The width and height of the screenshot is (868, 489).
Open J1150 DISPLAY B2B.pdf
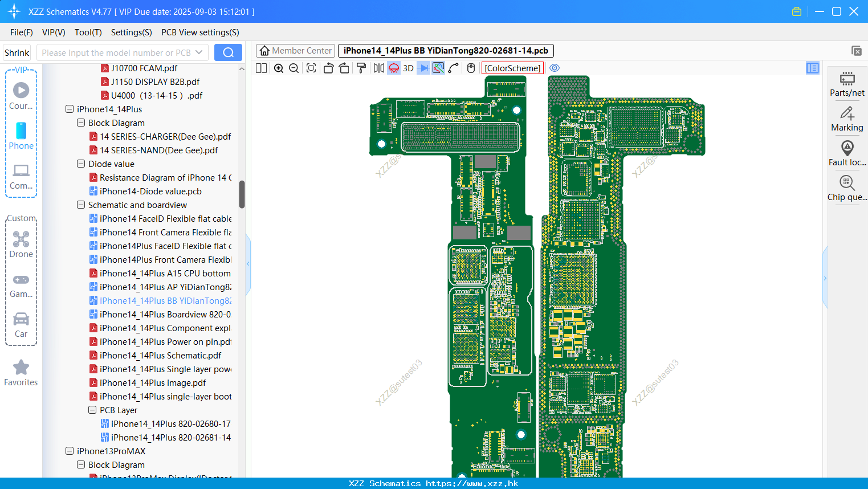point(150,82)
